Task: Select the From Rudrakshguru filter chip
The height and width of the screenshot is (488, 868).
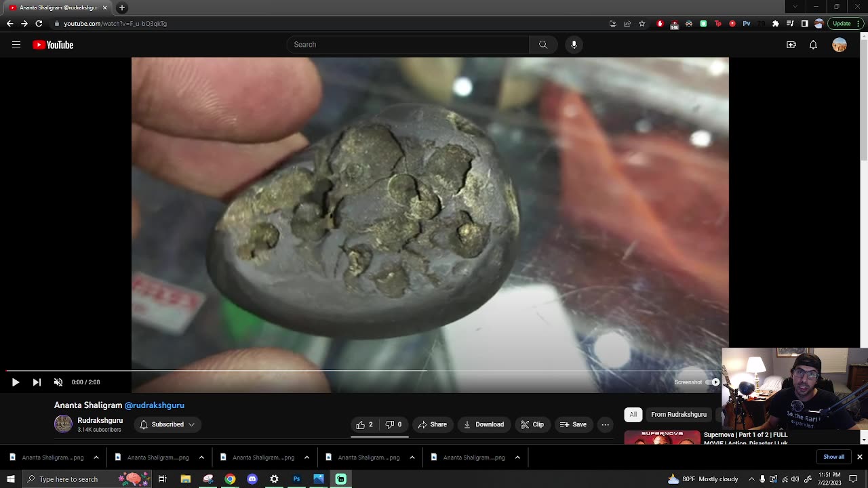Action: pyautogui.click(x=679, y=414)
